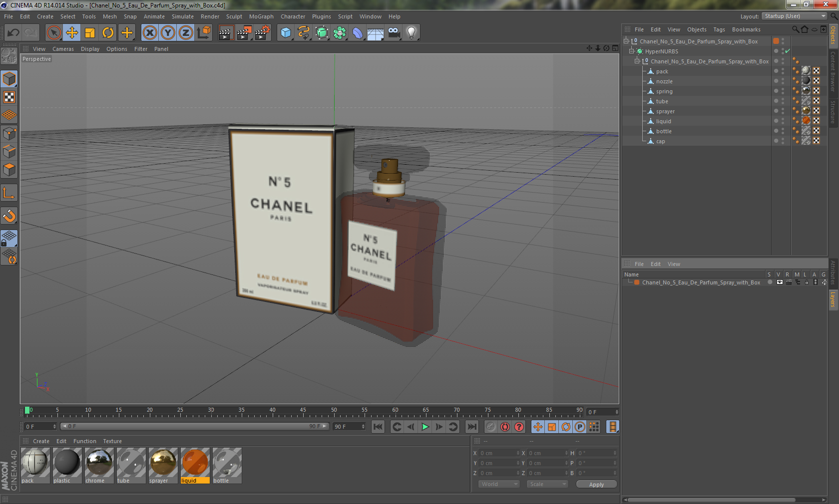The image size is (839, 504).
Task: Toggle Y axis lock
Action: (168, 33)
